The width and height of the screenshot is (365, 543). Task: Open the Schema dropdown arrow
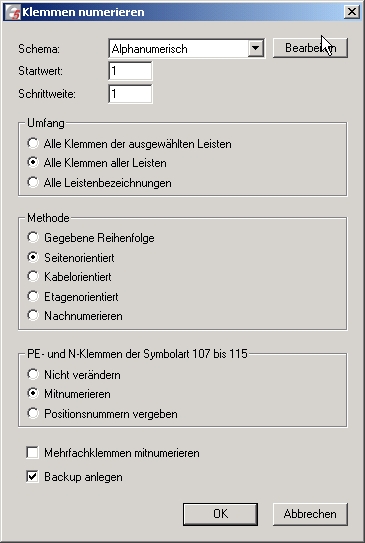point(256,48)
